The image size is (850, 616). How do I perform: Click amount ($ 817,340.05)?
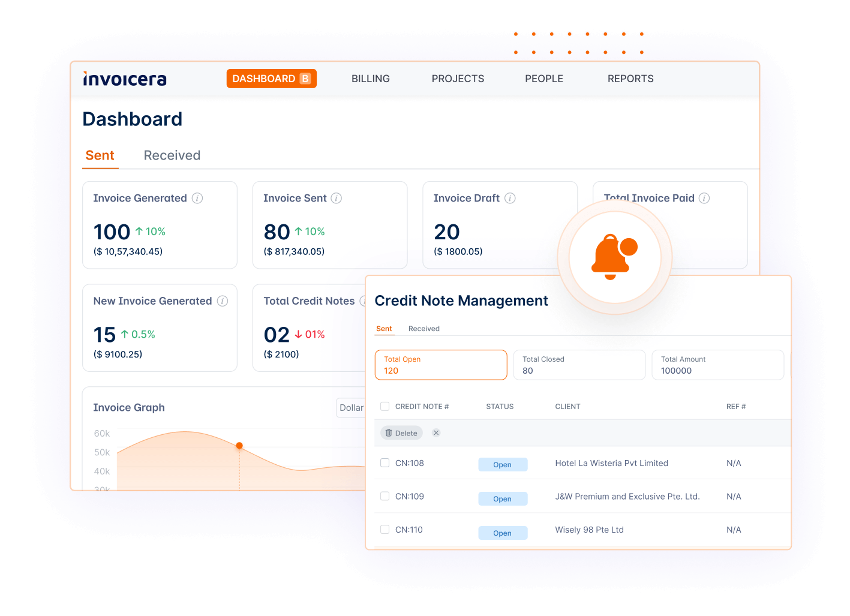294,251
